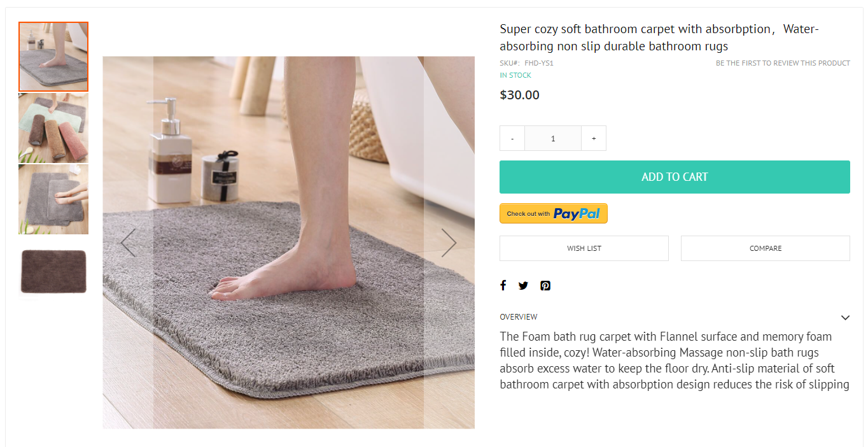Open the Overview heading label
This screenshot has width=868, height=447.
tap(519, 317)
